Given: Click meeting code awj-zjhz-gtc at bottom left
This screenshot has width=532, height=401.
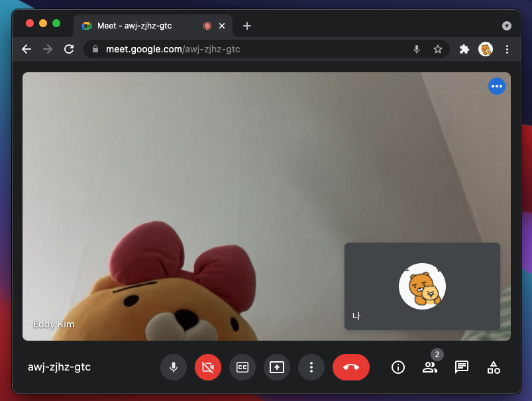Looking at the screenshot, I should pos(60,367).
